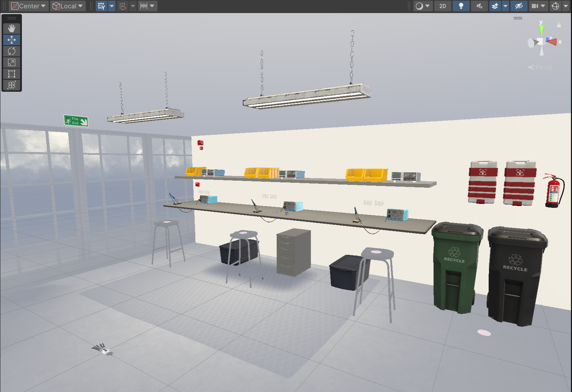Click the grid snapping magnet icon
572x392 pixels.
tap(123, 6)
